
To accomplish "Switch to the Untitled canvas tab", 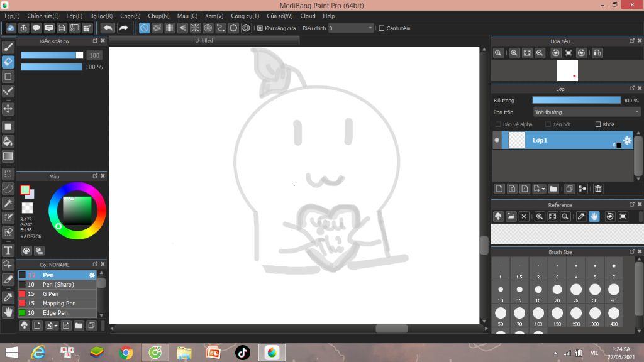I will click(x=204, y=41).
